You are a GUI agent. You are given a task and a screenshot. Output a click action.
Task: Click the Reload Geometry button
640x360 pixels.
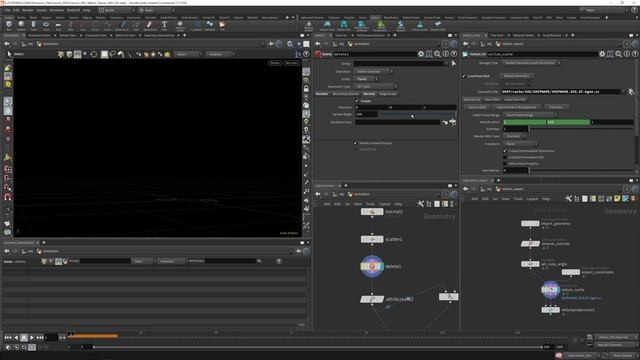pyautogui.click(x=517, y=76)
